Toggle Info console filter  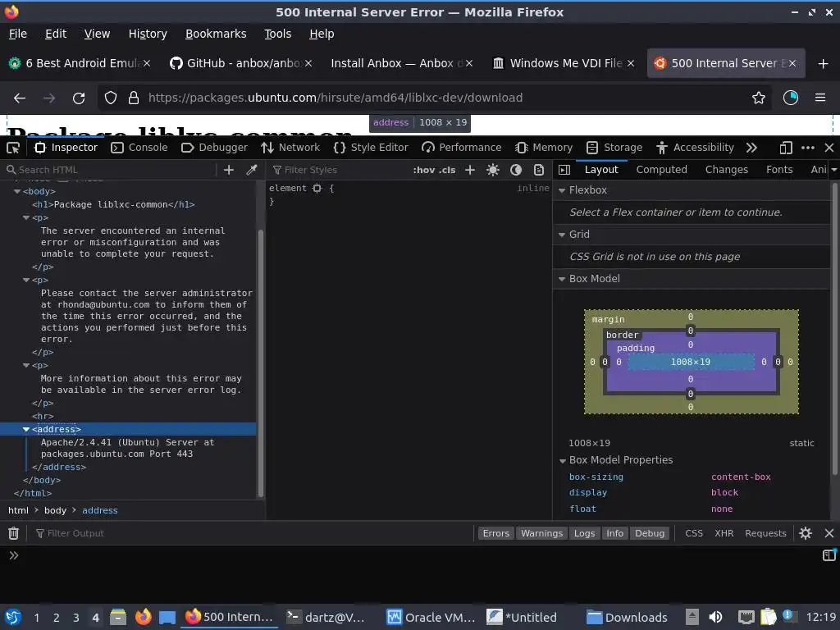(x=615, y=533)
